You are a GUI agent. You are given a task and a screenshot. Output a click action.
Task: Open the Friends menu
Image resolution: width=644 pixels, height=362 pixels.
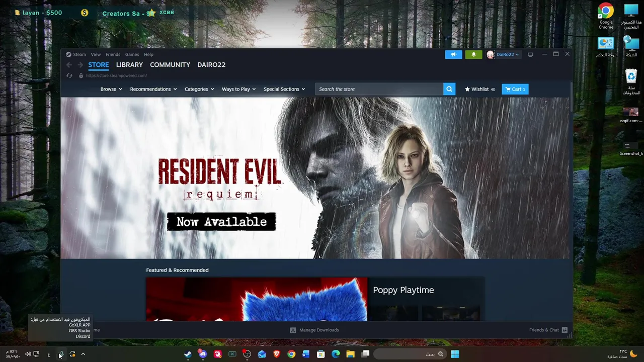113,54
